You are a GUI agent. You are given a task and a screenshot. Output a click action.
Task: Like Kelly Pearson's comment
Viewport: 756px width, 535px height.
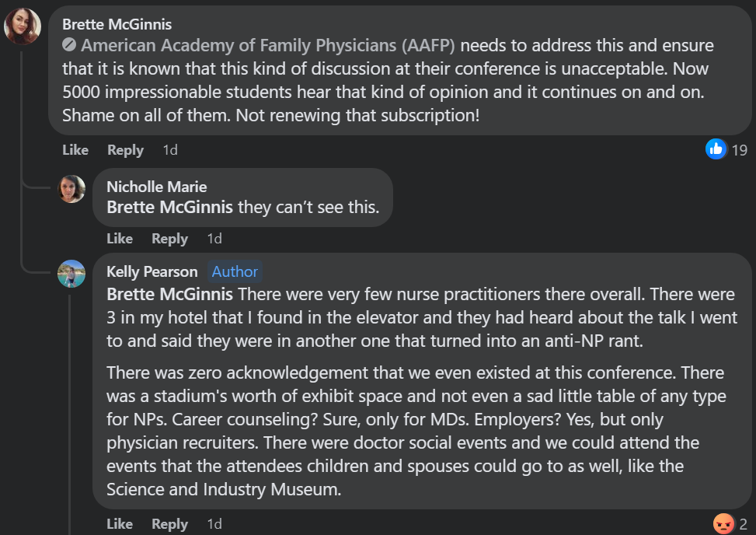120,523
